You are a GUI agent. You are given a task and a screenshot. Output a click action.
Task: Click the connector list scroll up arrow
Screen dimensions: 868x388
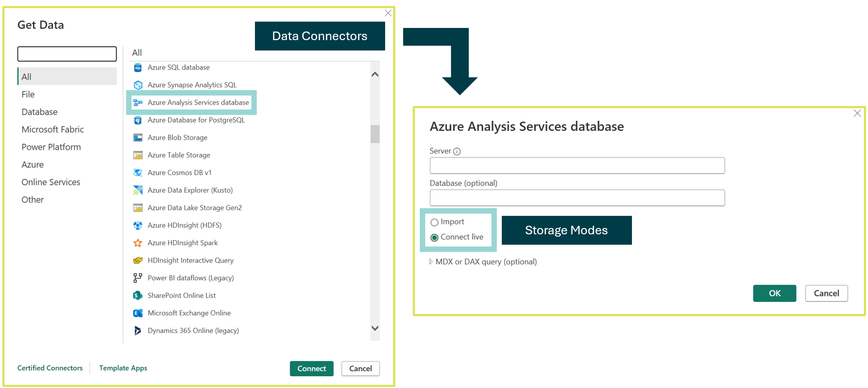[x=375, y=74]
